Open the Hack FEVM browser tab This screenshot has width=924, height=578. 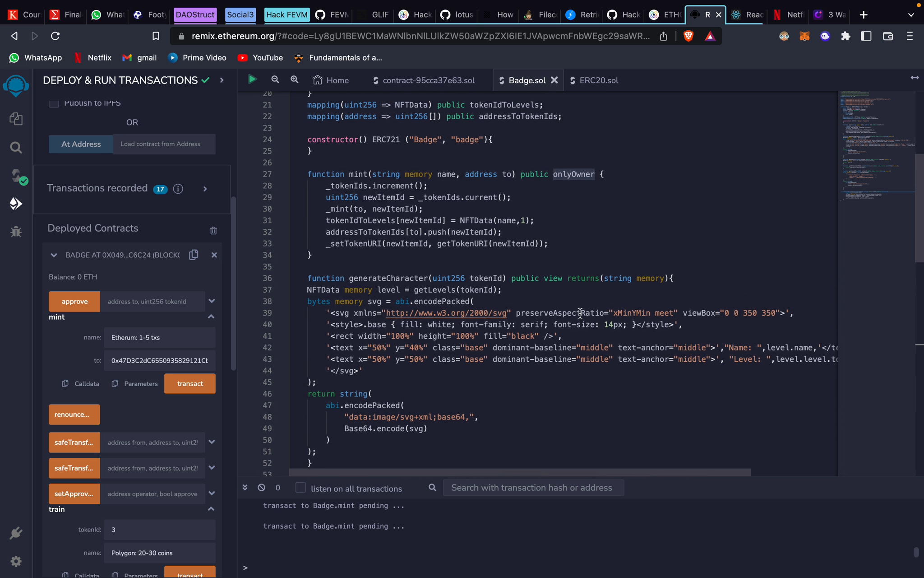[286, 15]
